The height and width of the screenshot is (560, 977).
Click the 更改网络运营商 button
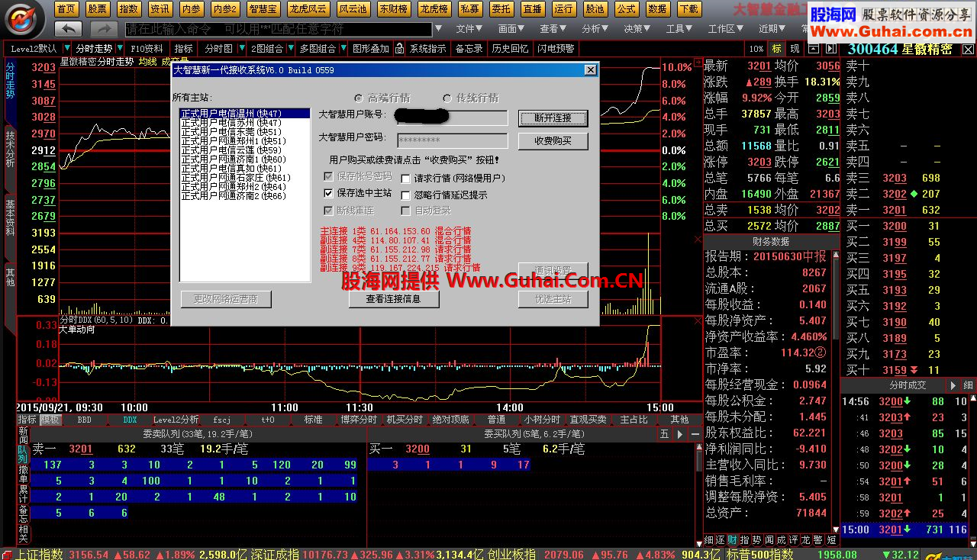[x=226, y=299]
